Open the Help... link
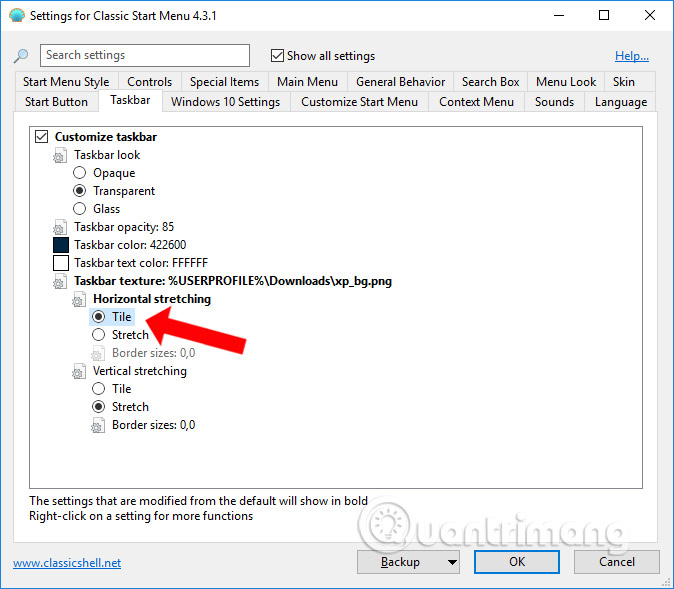The height and width of the screenshot is (589, 674). (x=632, y=56)
